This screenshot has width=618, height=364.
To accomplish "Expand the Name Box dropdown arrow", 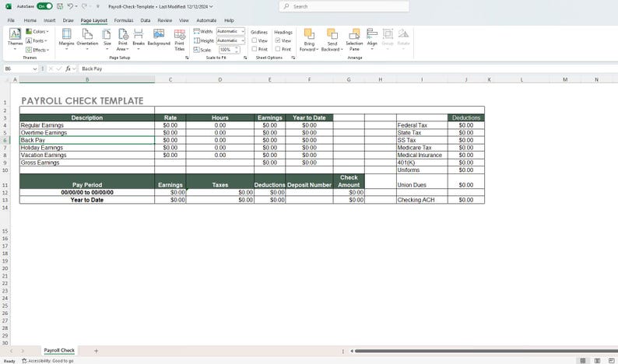I will coord(35,68).
